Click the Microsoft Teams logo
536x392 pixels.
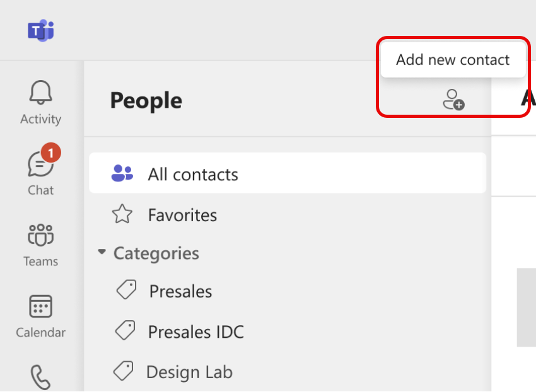(40, 30)
